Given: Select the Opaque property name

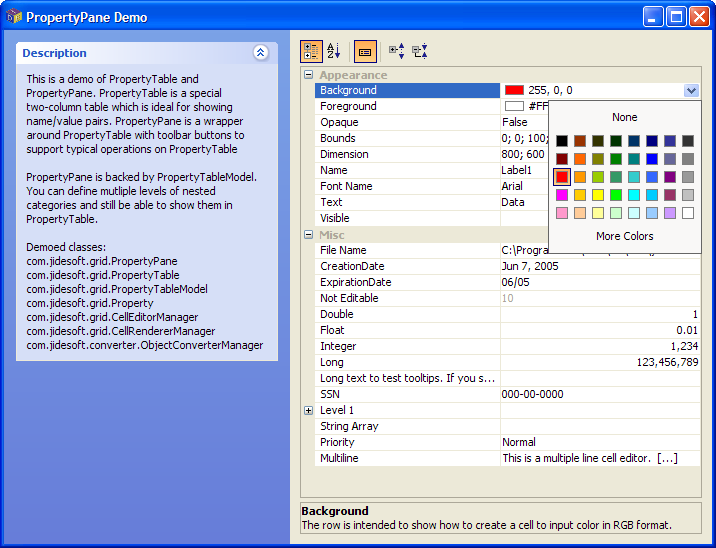Looking at the screenshot, I should [339, 122].
